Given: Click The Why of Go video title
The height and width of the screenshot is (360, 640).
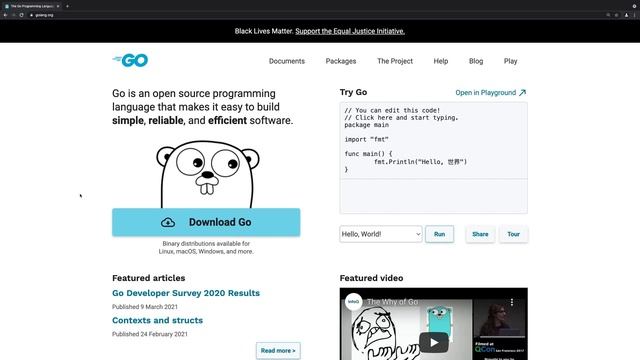Looking at the screenshot, I should [x=393, y=302].
